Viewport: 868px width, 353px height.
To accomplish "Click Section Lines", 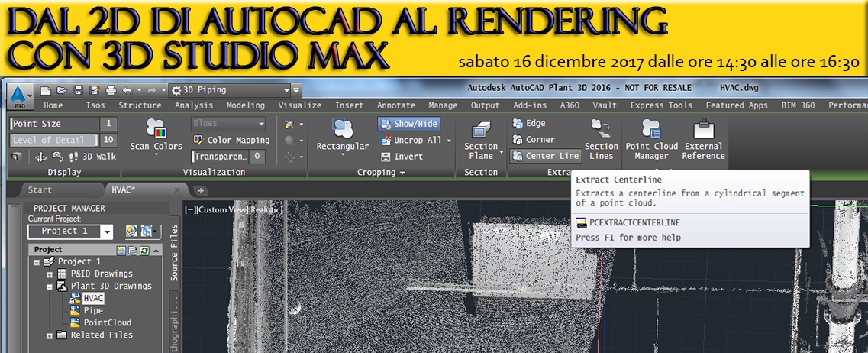I will [601, 140].
